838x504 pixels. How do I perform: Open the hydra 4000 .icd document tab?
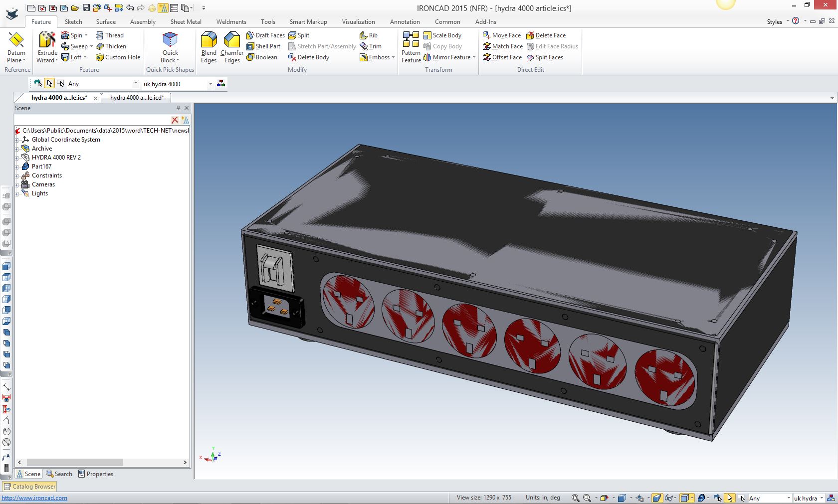(x=137, y=98)
